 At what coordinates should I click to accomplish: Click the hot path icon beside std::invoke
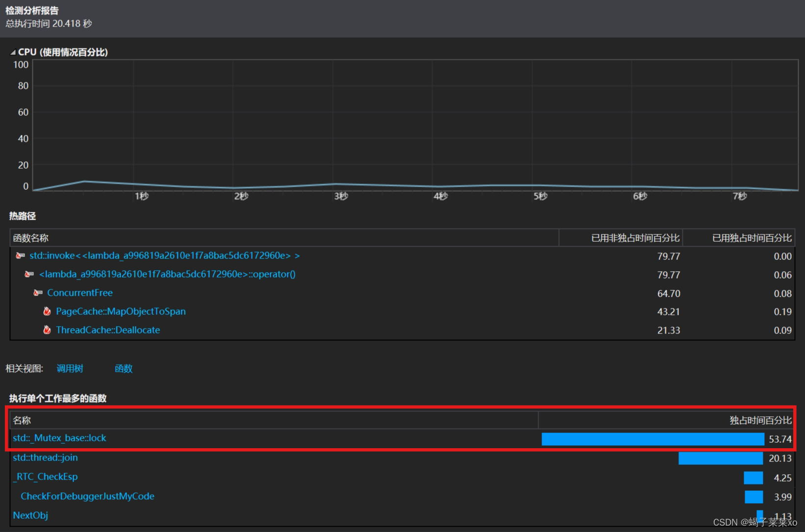click(x=20, y=255)
